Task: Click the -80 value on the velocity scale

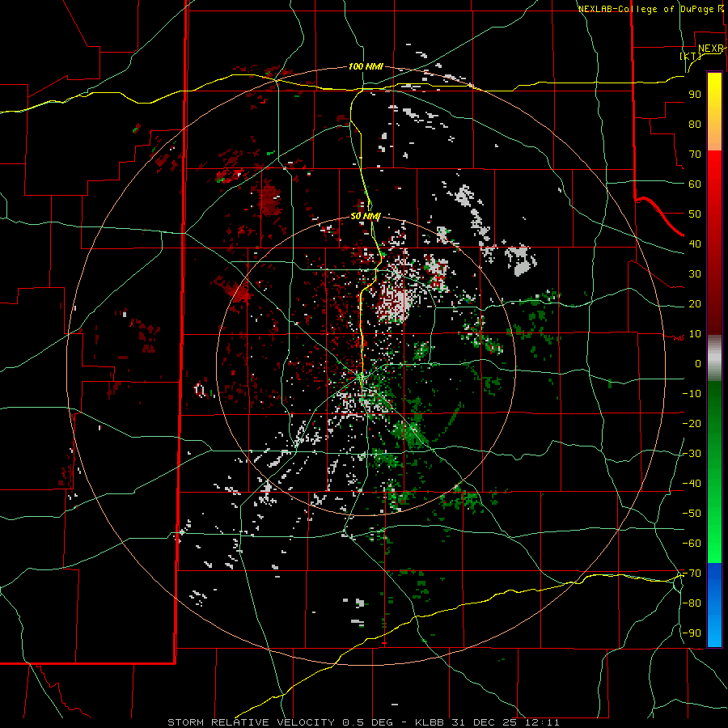Action: coord(692,603)
